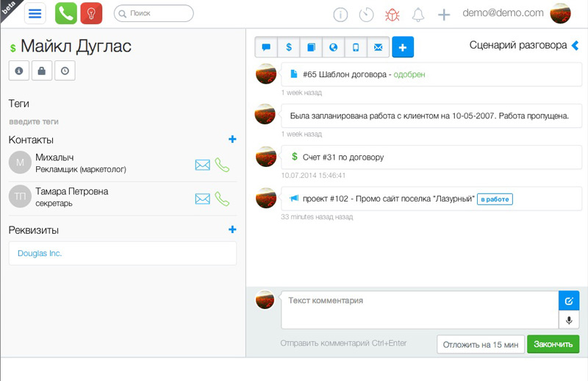Open the notifications bell
This screenshot has width=588, height=381.
[x=418, y=15]
